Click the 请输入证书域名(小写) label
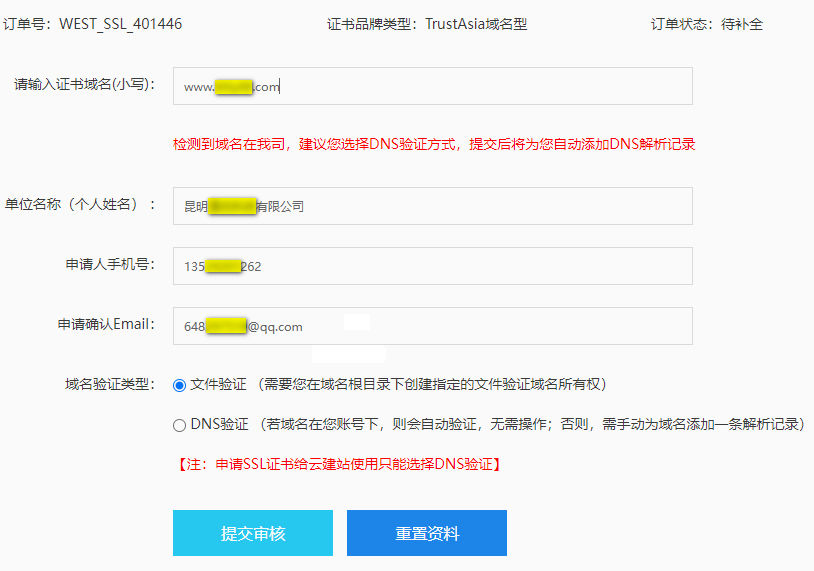This screenshot has width=814, height=571. point(84,84)
